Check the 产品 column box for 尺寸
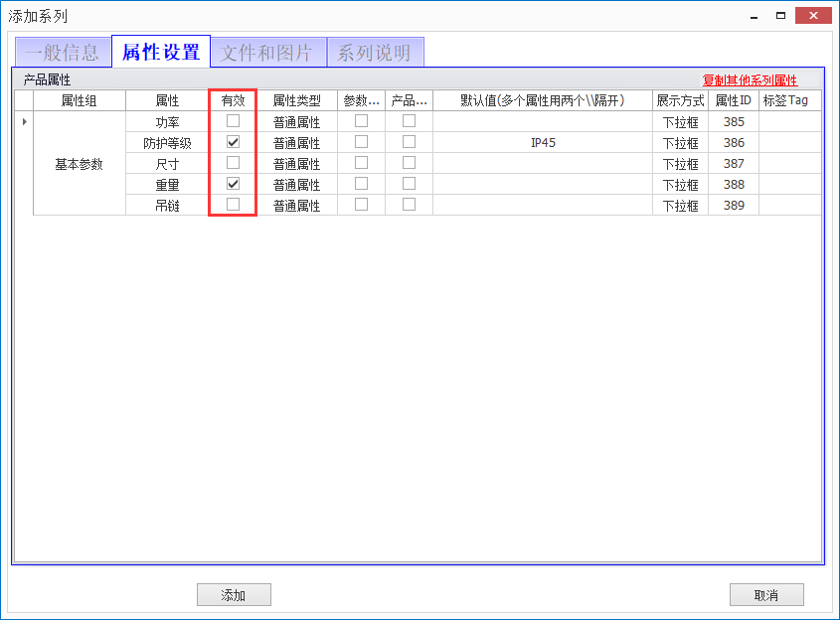The height and width of the screenshot is (620, 840). tap(410, 163)
